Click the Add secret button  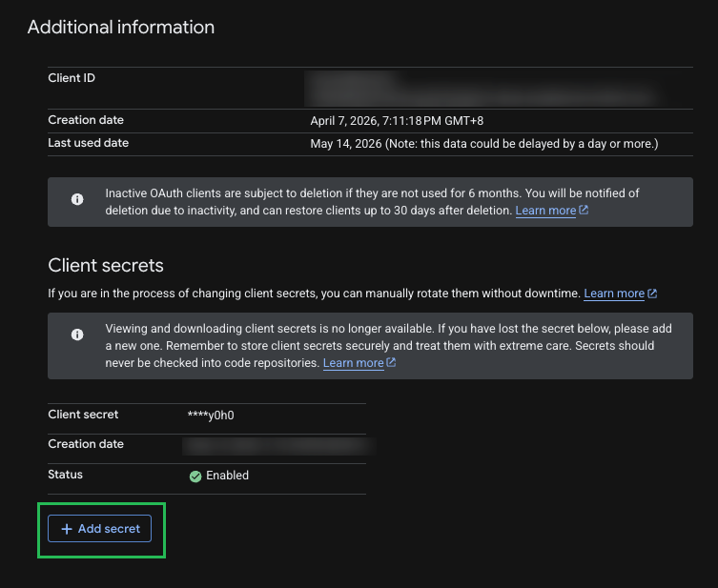click(99, 529)
